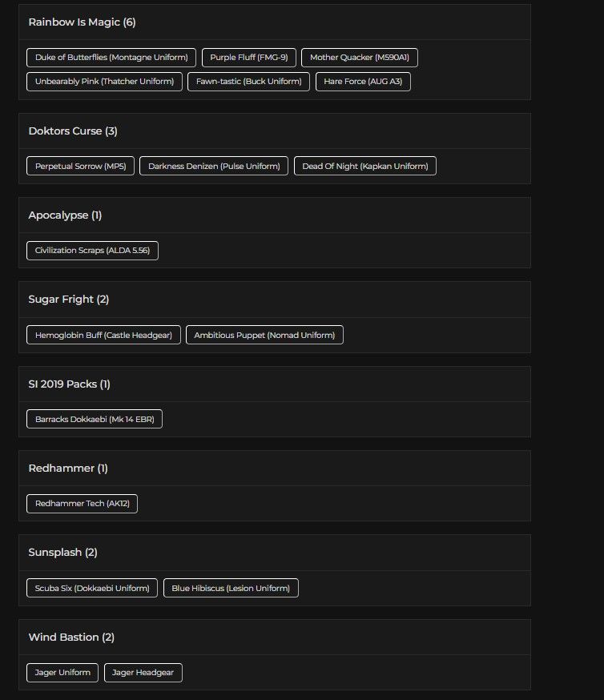Select the Jager Headgear tag

pos(143,673)
